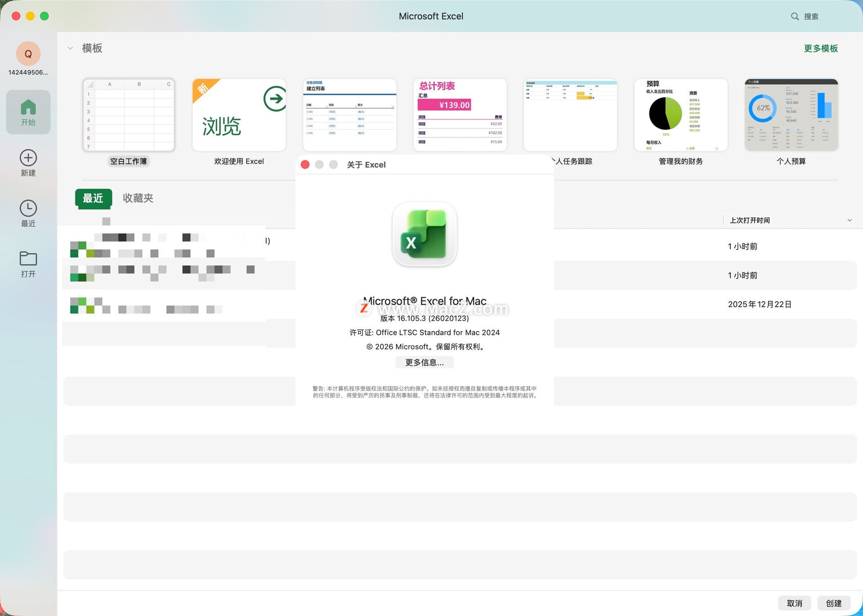This screenshot has height=616, width=863.
Task: Click the account avatar labeled Q
Action: 28,54
